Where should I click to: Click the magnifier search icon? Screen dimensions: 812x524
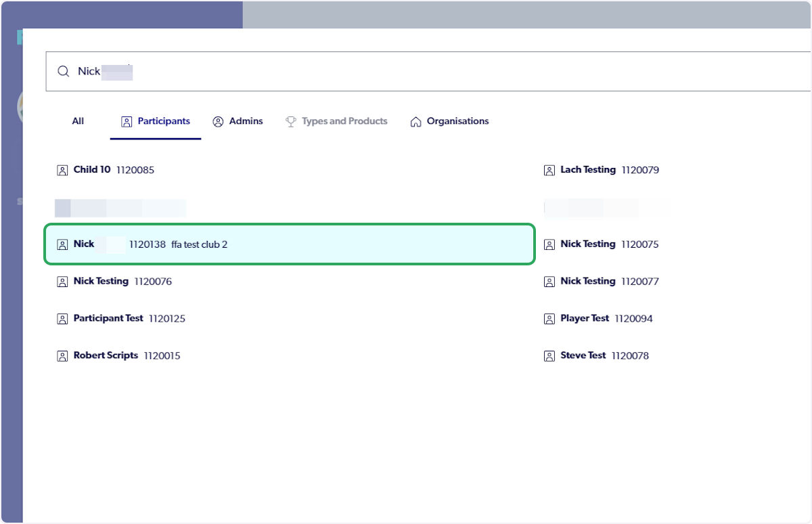(x=63, y=71)
